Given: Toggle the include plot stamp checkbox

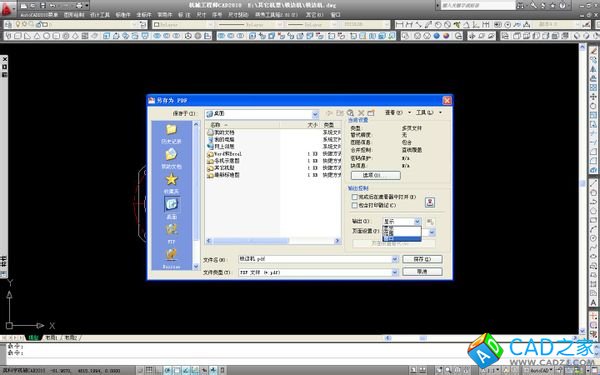Looking at the screenshot, I should point(355,205).
